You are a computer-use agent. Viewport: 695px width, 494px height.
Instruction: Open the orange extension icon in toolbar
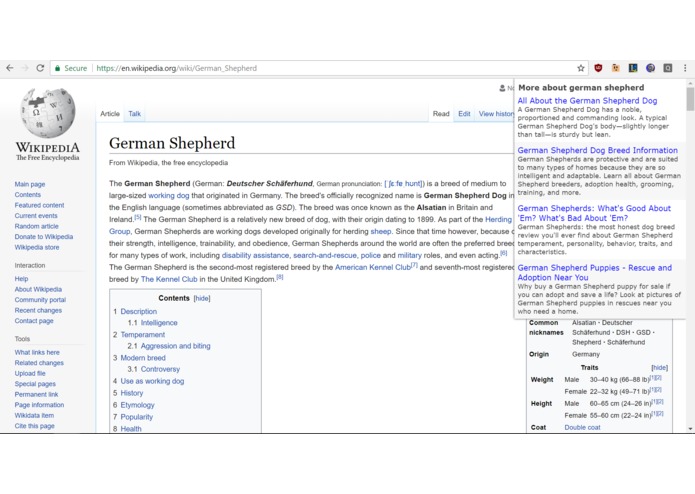click(616, 68)
